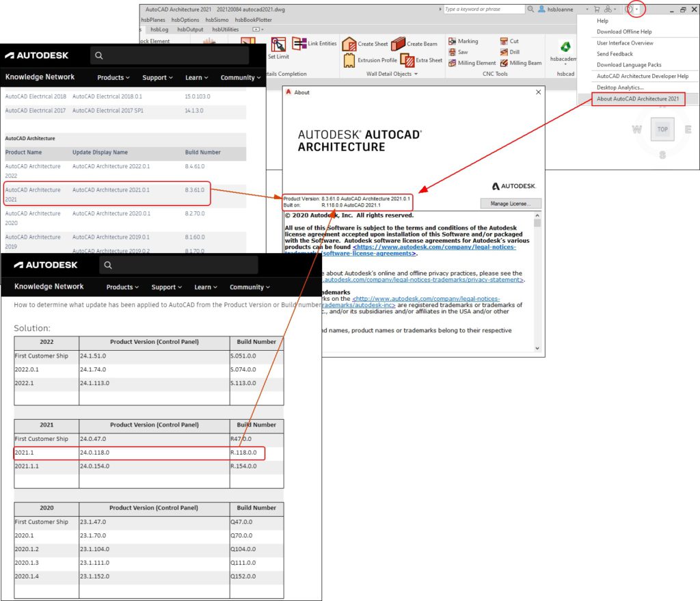Viewport: 700px width, 601px height.
Task: Click AutoCAD Architecture 2021.0.1 table cell
Action: coord(111,190)
